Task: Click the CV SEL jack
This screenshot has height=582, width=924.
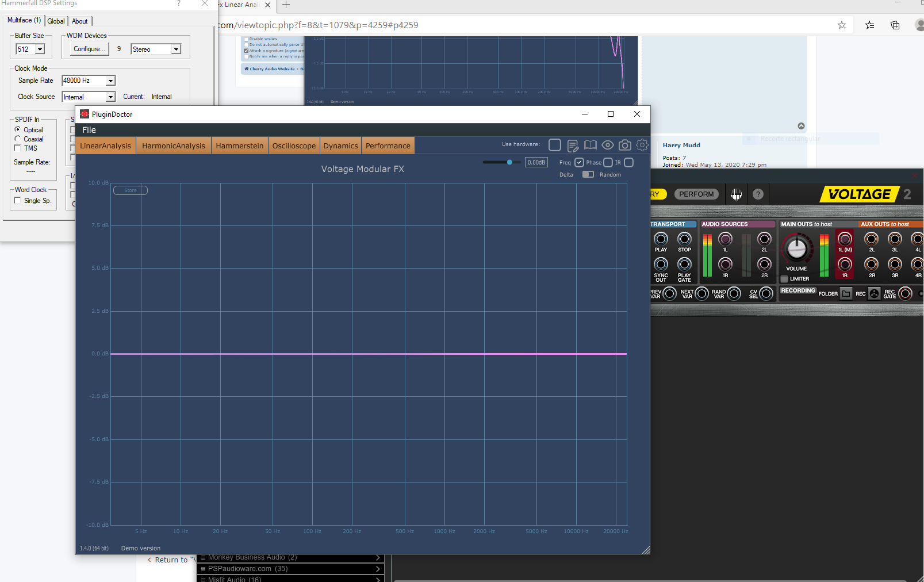Action: (x=766, y=294)
